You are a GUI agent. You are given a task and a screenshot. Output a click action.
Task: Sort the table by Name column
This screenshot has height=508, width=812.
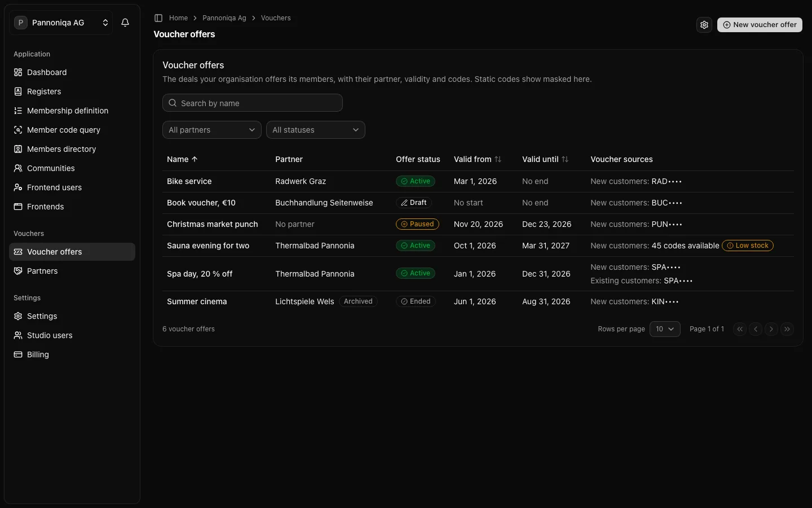(x=182, y=159)
